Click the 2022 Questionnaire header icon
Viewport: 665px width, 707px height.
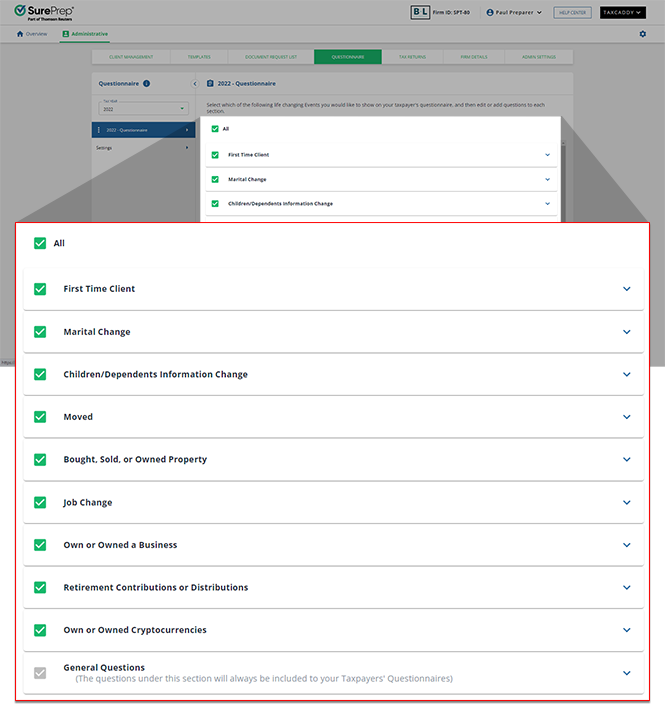[x=210, y=84]
